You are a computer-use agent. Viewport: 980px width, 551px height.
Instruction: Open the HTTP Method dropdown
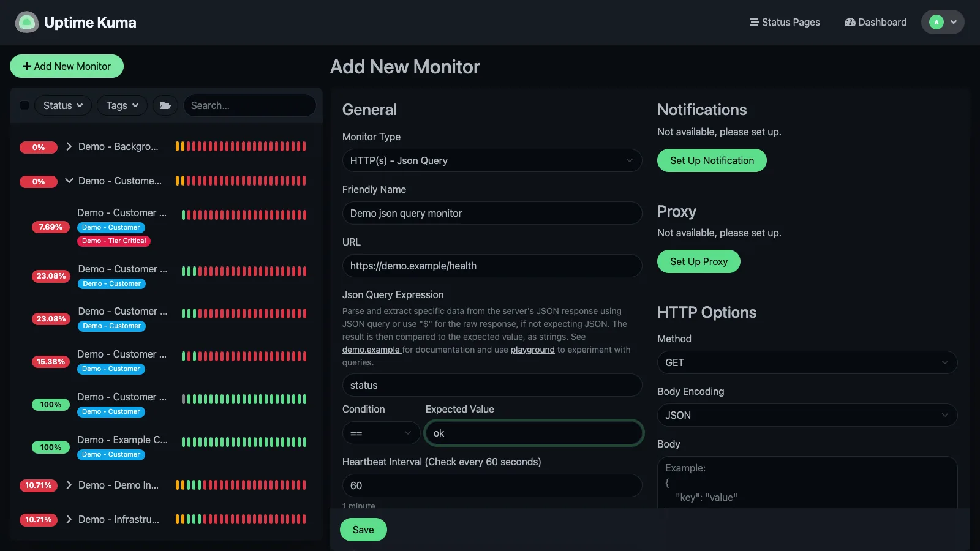pos(807,362)
